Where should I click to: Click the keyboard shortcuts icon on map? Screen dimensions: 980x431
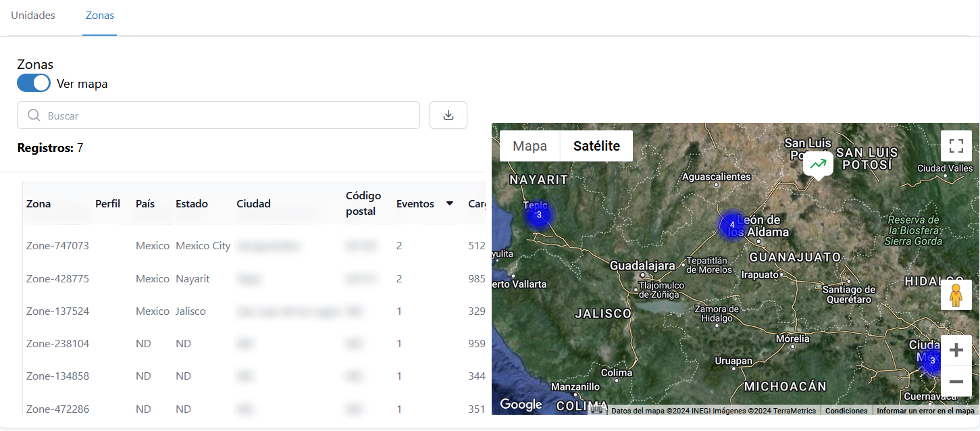tap(596, 410)
